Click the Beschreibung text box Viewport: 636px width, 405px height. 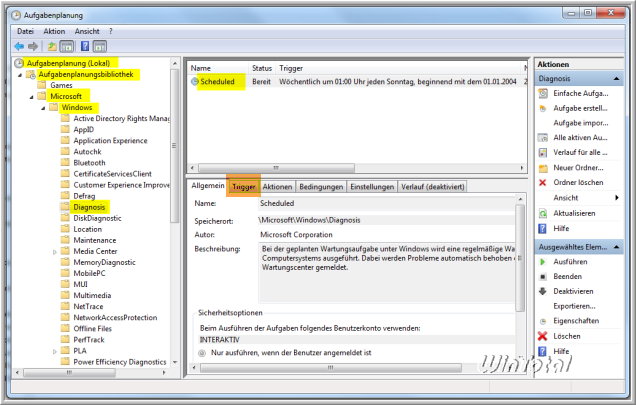(x=386, y=273)
